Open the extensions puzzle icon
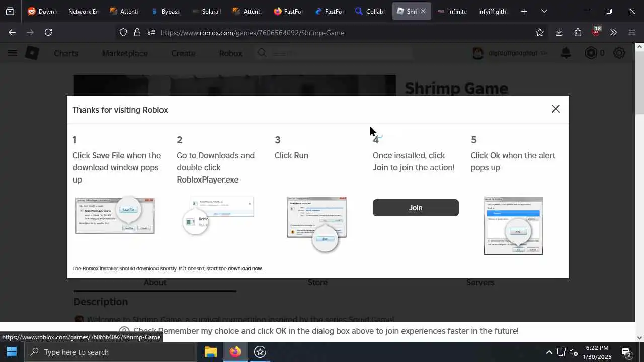Screen dimensions: 644x362 [578, 32]
